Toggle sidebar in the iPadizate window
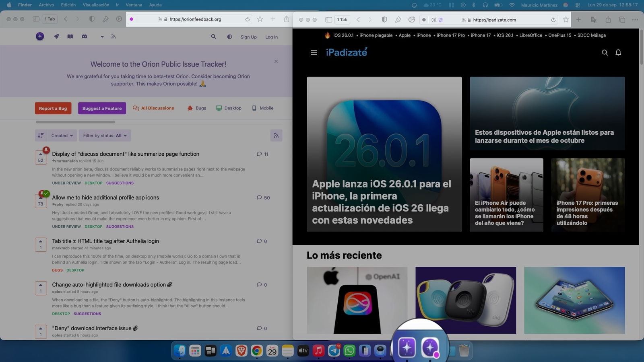The image size is (644, 362). tap(328, 20)
